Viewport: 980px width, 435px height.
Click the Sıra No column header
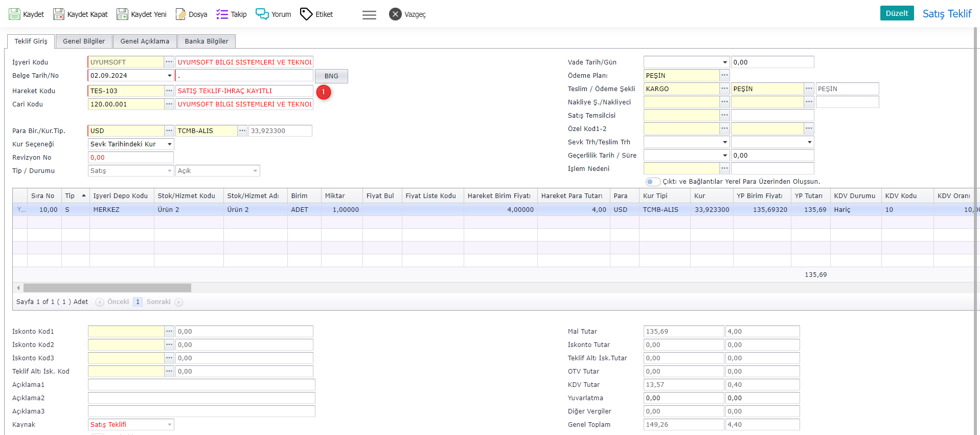pyautogui.click(x=44, y=195)
